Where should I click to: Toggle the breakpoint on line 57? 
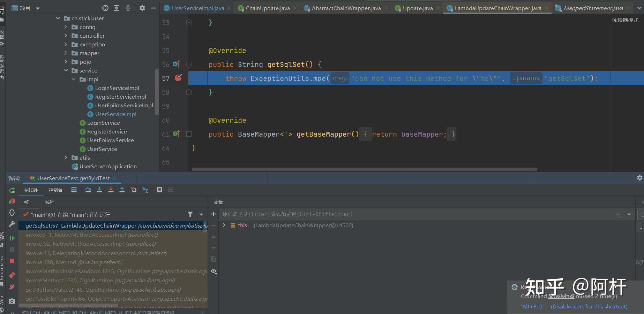178,78
